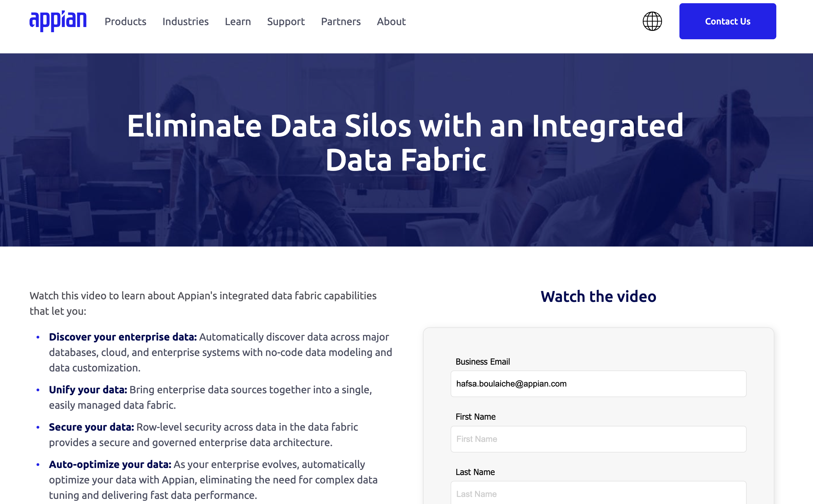Screen dimensions: 813x504
Task: Open the globe language selector
Action: [652, 21]
